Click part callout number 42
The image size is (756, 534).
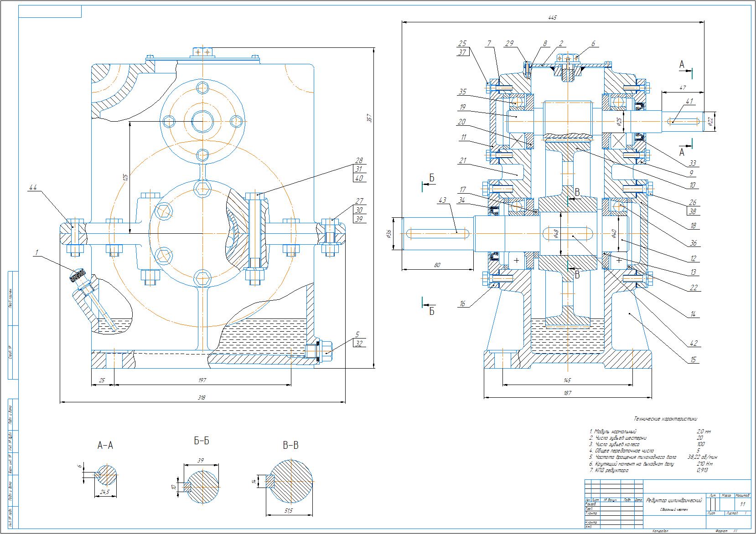point(693,343)
